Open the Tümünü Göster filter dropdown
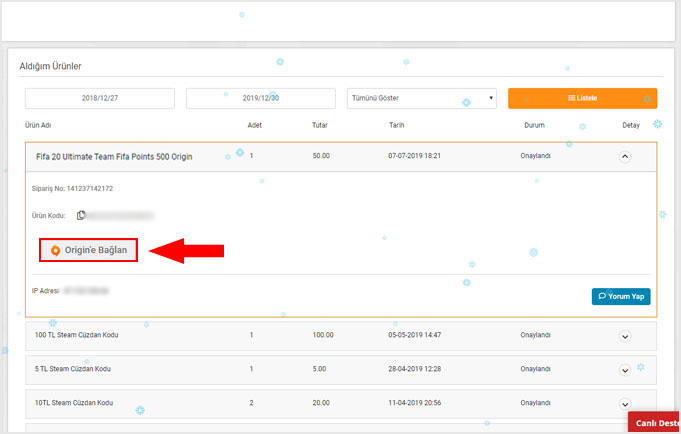 (x=421, y=99)
